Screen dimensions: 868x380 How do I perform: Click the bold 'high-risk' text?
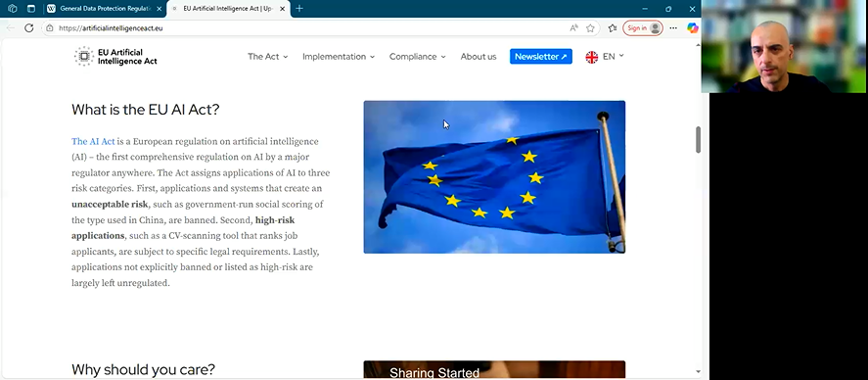(275, 220)
